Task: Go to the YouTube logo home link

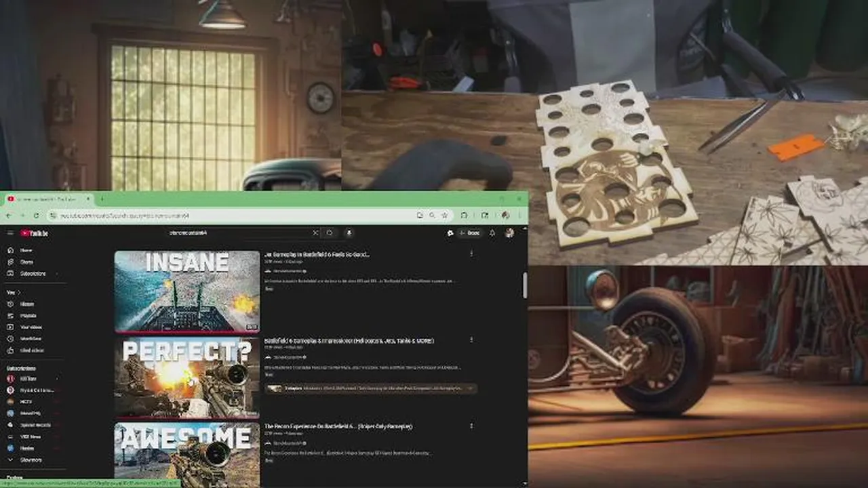Action: [x=34, y=233]
